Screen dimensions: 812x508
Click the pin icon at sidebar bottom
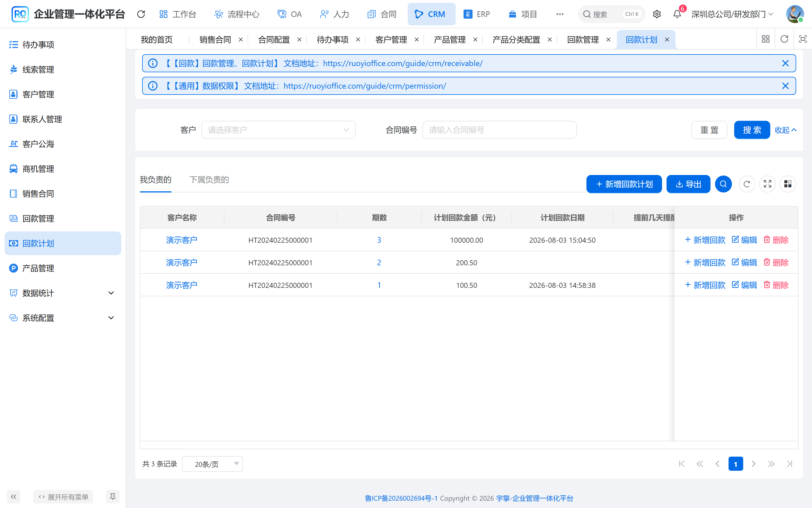[x=113, y=497]
